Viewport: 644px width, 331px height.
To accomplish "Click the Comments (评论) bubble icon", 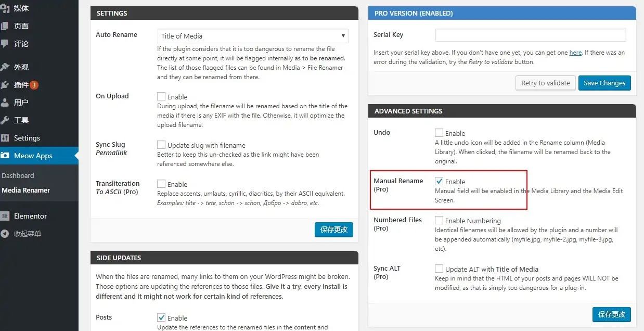I will click(x=5, y=44).
